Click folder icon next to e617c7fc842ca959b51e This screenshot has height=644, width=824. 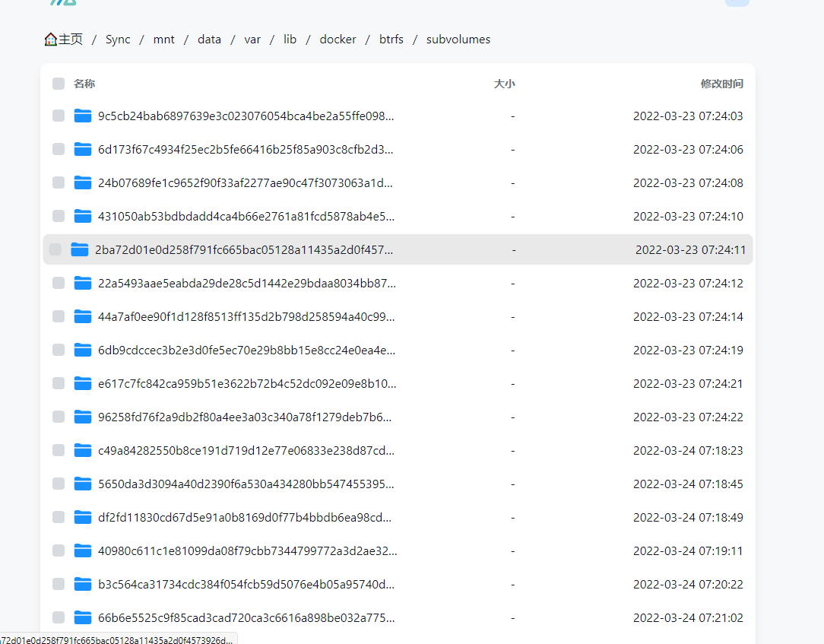(x=83, y=383)
